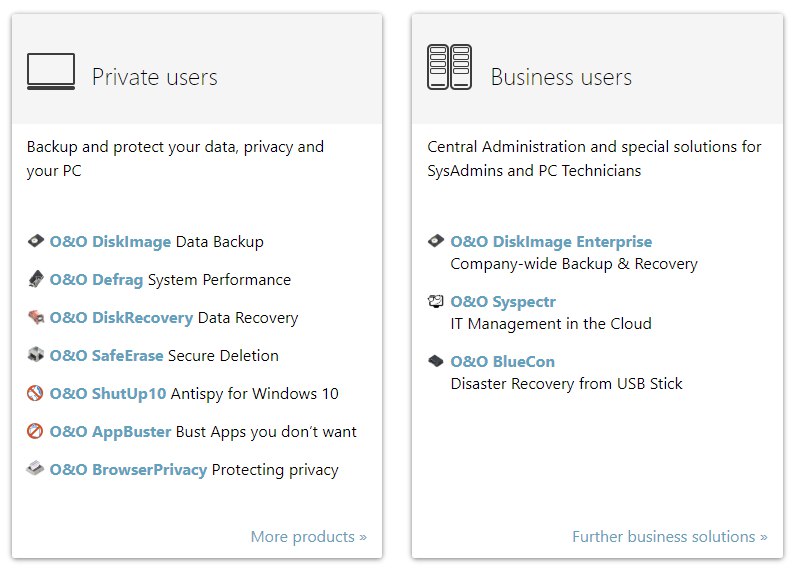Open the O&O Defrag link
Image resolution: width=796 pixels, height=571 pixels.
pyautogui.click(x=96, y=280)
